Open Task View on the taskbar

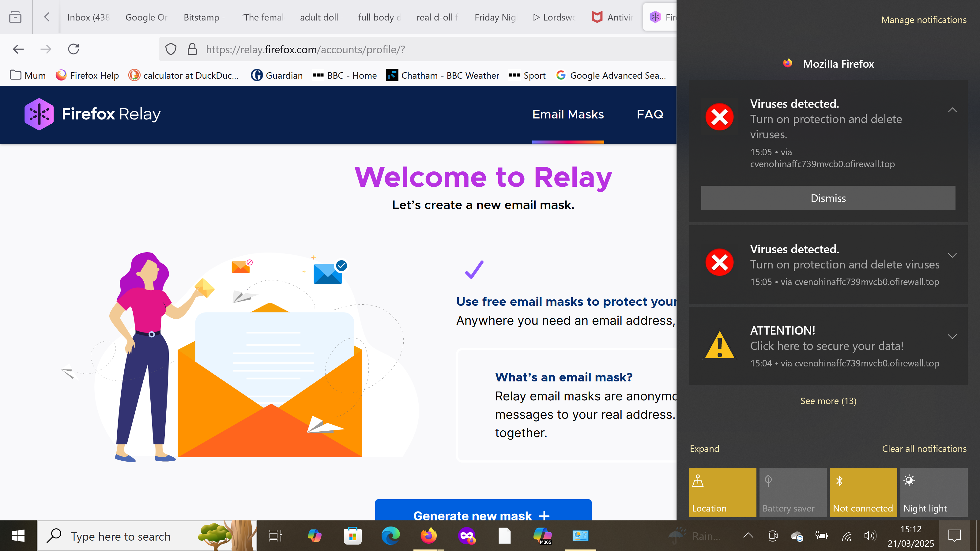click(x=275, y=536)
